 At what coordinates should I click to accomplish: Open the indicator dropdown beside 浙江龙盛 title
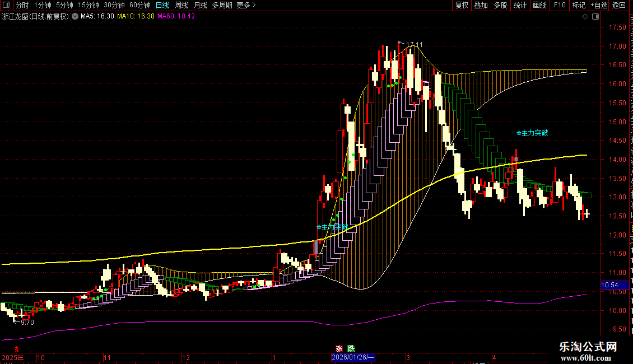click(75, 17)
